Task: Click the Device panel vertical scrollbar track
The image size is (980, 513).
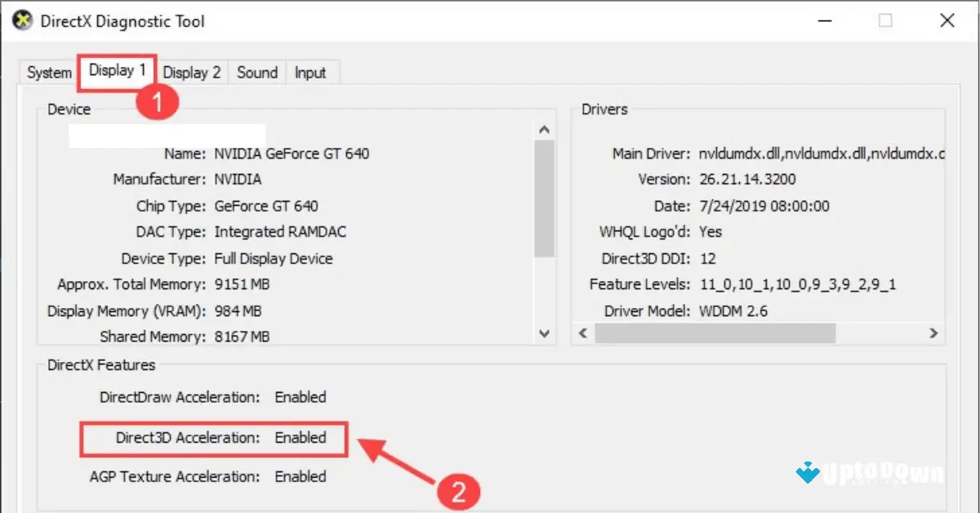Action: tap(544, 229)
